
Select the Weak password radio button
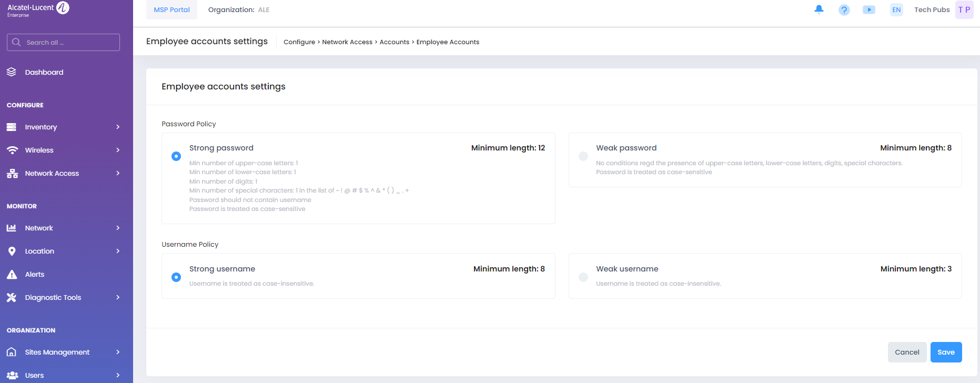click(583, 156)
